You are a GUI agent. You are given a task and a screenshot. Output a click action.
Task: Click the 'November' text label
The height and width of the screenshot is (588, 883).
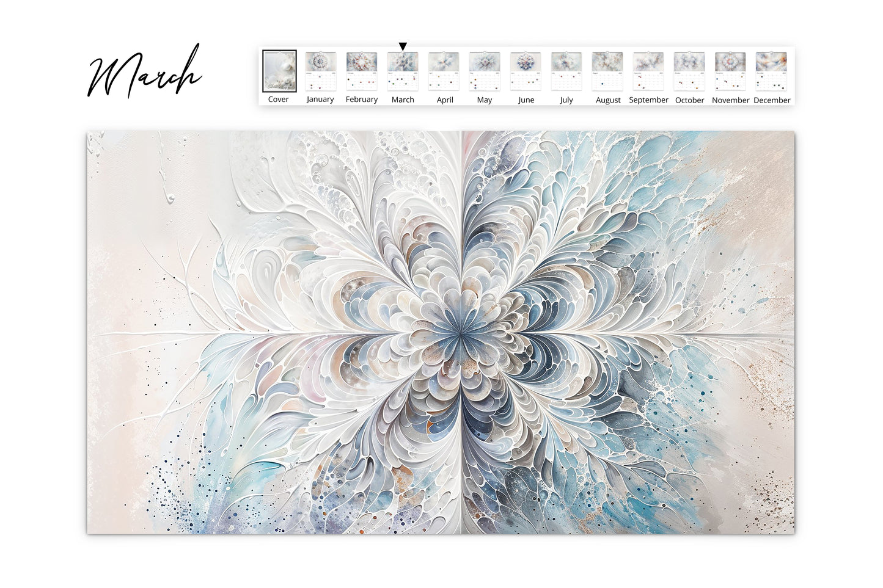[731, 100]
